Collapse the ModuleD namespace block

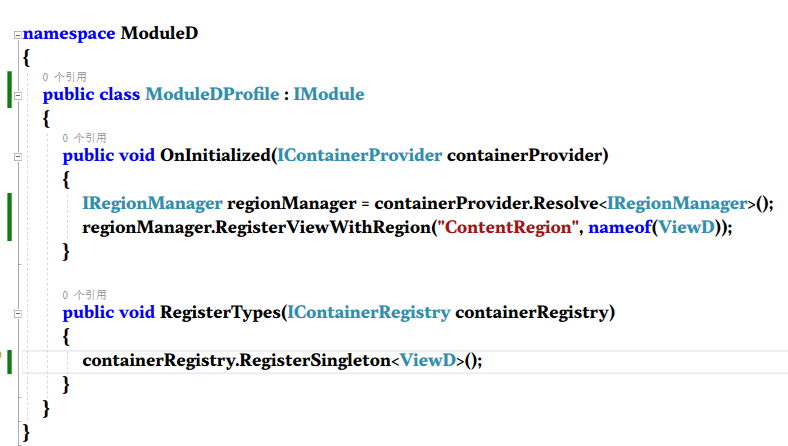[x=18, y=35]
